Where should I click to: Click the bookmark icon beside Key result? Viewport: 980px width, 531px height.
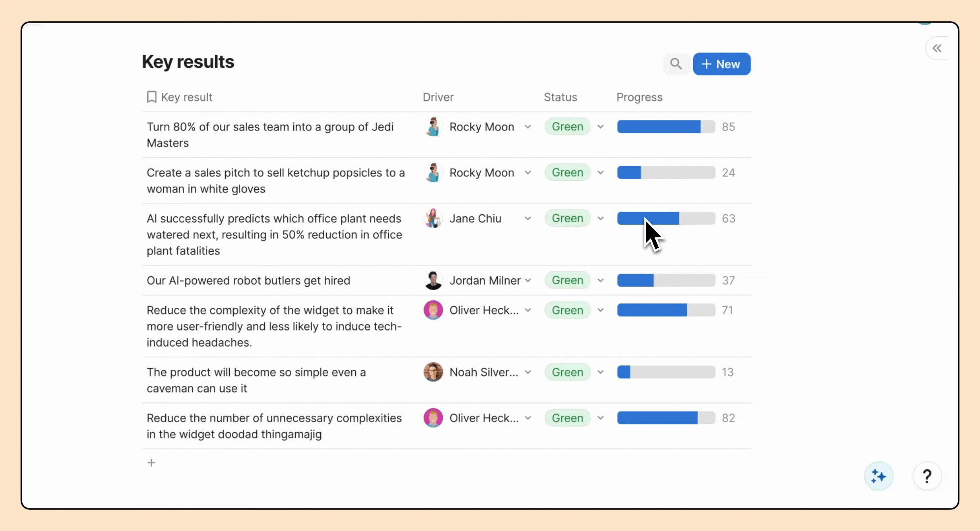(x=152, y=97)
